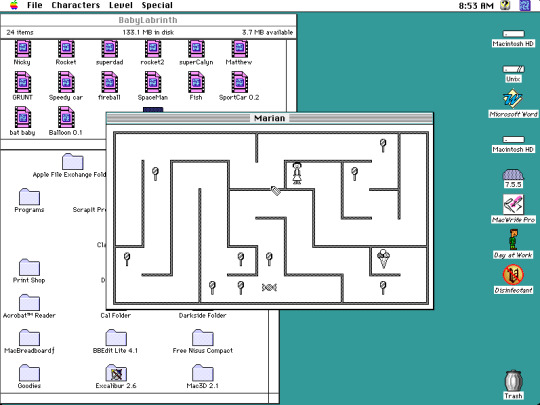Click the BabyLabrinth window title bar
Image resolution: width=540 pixels, height=405 pixels.
pos(148,20)
